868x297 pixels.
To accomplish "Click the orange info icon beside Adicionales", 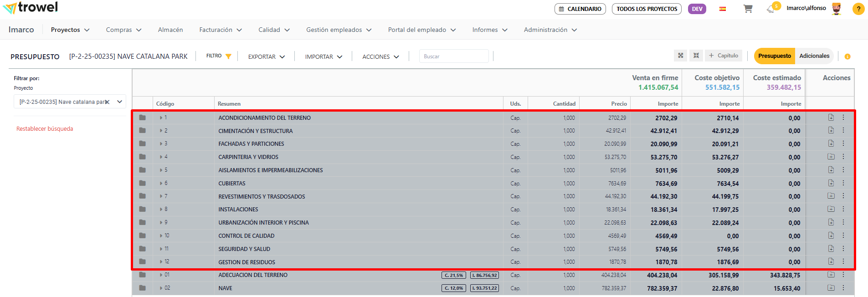I will pos(847,56).
